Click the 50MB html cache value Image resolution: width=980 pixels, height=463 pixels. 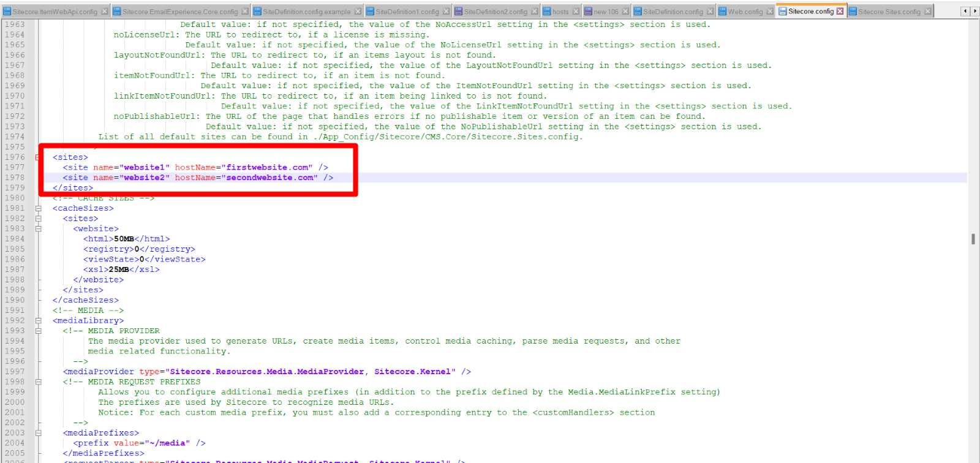[124, 239]
